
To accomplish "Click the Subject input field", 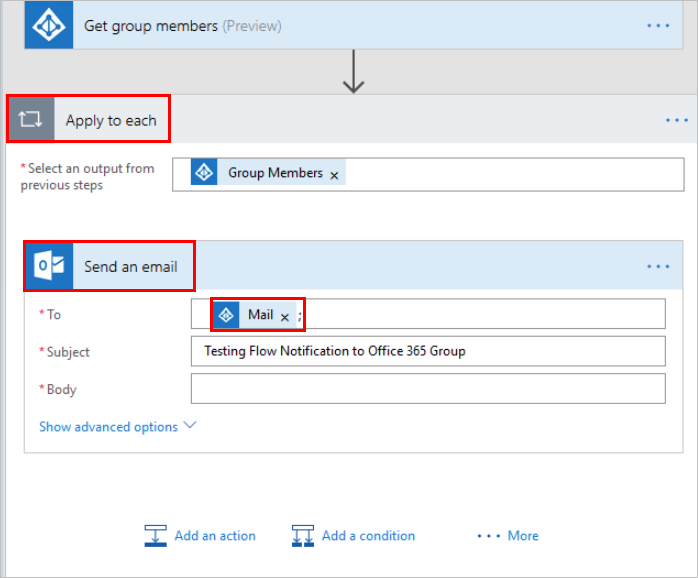I will [427, 351].
